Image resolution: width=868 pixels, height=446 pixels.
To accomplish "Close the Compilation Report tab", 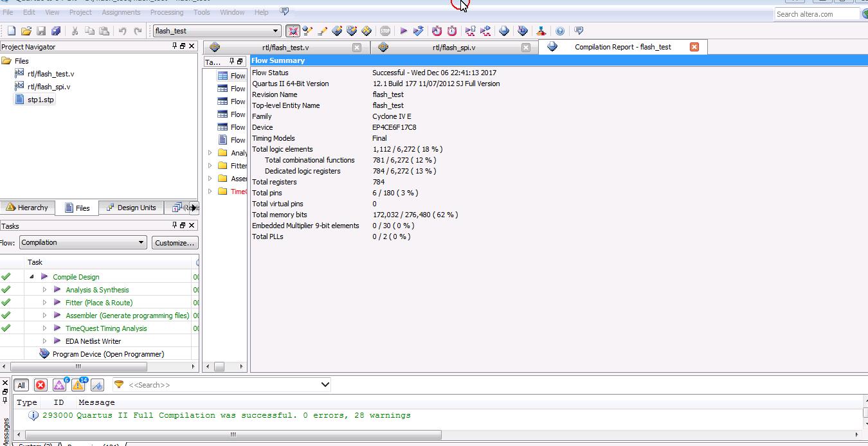I will pos(694,47).
